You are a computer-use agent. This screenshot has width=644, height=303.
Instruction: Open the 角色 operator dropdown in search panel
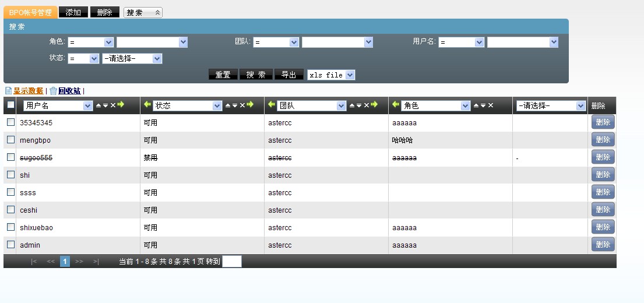point(90,43)
